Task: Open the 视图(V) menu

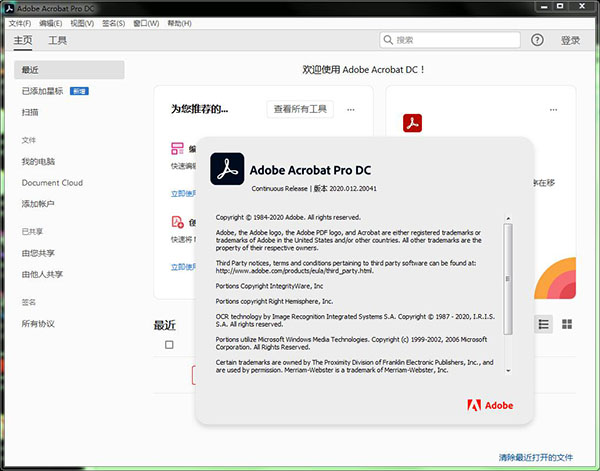Action: click(82, 23)
